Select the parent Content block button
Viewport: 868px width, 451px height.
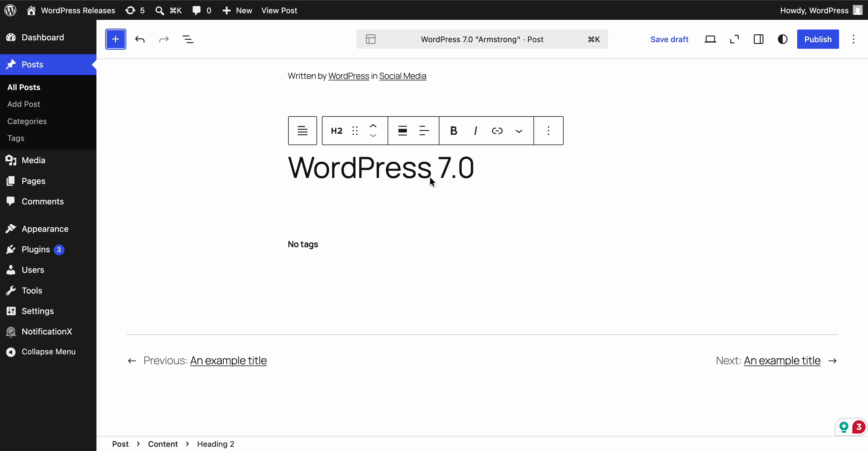click(303, 131)
